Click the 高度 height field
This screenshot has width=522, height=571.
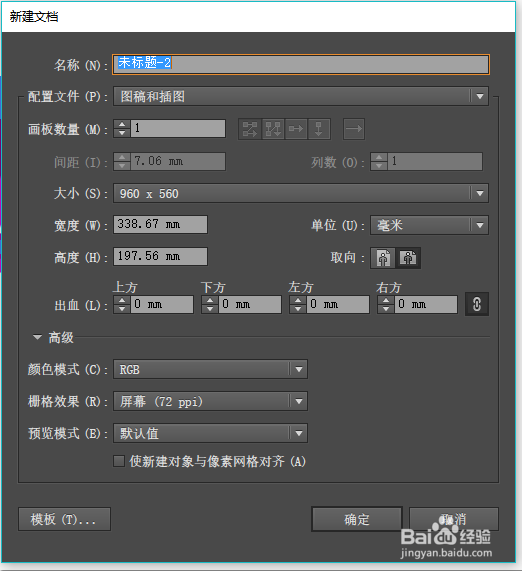pos(160,256)
